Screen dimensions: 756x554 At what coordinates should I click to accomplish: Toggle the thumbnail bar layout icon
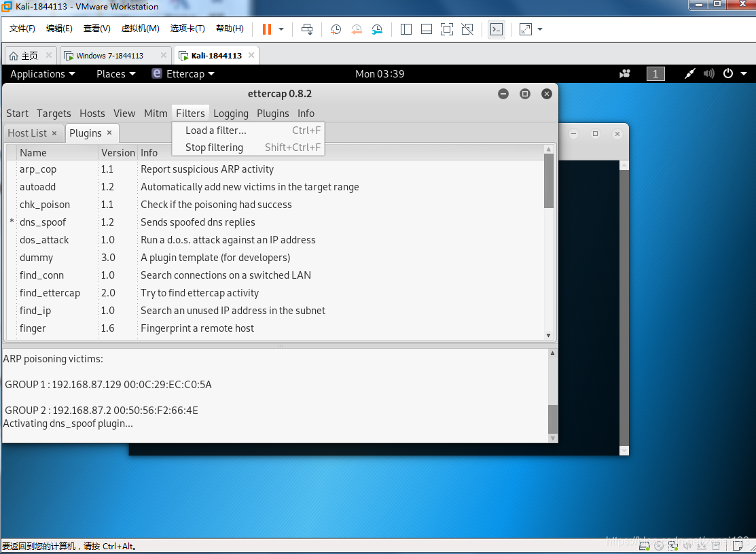click(x=426, y=29)
